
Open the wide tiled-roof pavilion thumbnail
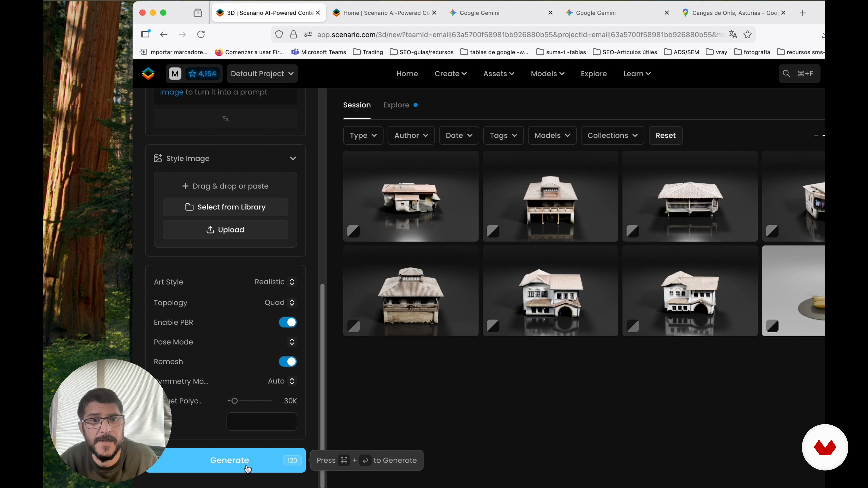[690, 196]
